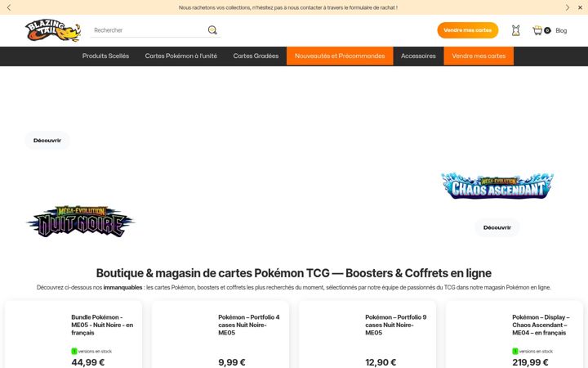
Task: Open Portfolio 9 cases Nuit Noire product
Action: click(x=396, y=325)
